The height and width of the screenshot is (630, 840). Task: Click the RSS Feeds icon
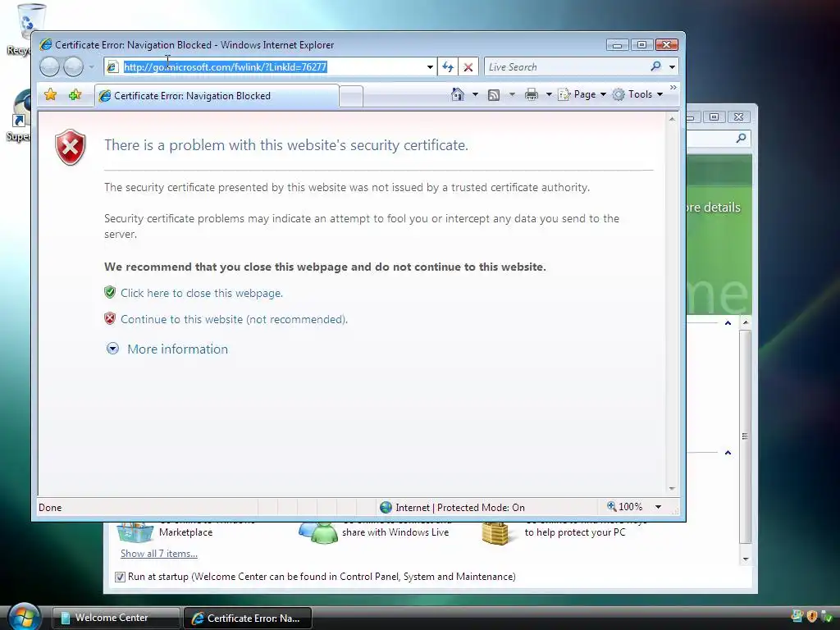[x=494, y=95]
